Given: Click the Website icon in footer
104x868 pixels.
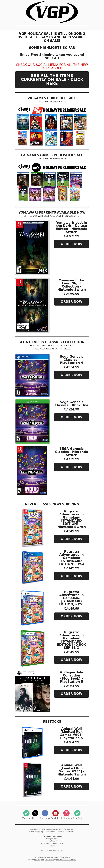Looking at the screenshot, I should coord(26,813).
